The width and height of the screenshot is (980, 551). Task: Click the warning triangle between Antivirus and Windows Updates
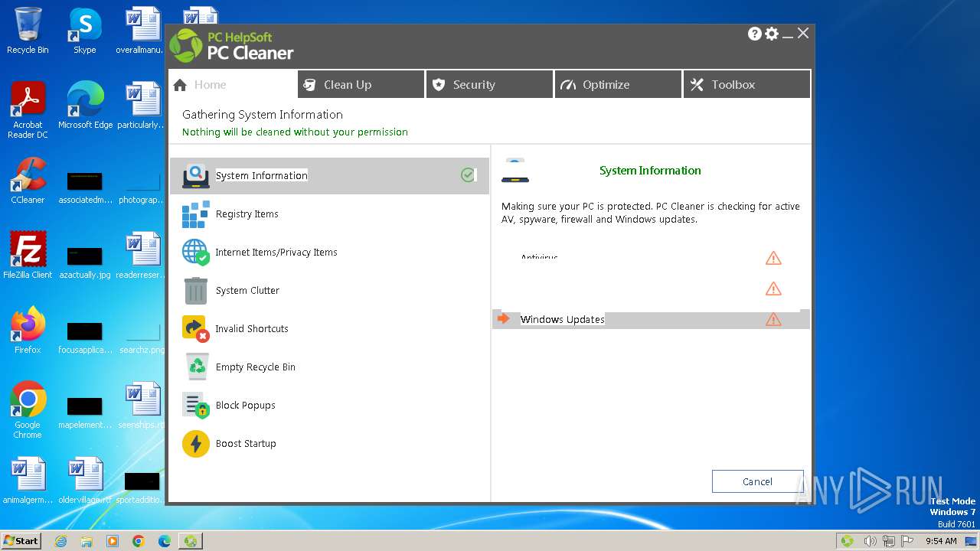(773, 289)
